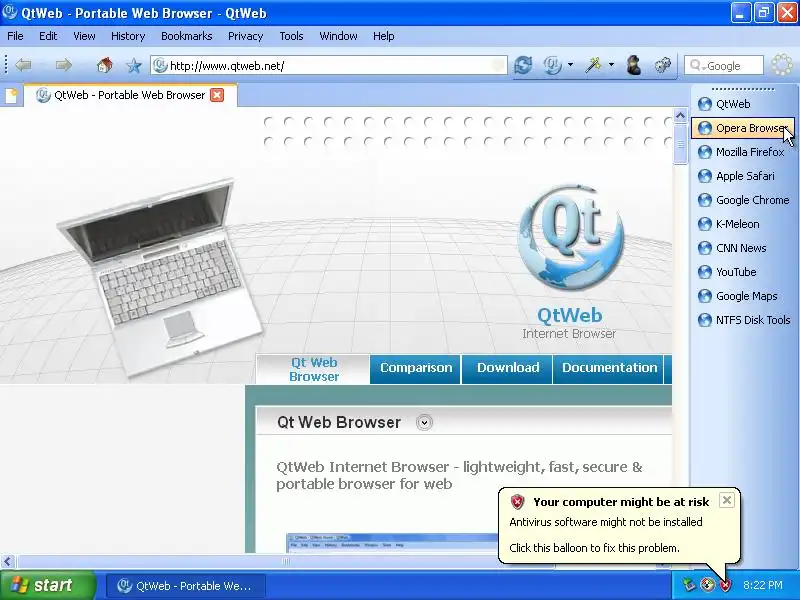Screen dimensions: 800x600
Task: Open the CNN News bookmark
Action: pos(732,248)
